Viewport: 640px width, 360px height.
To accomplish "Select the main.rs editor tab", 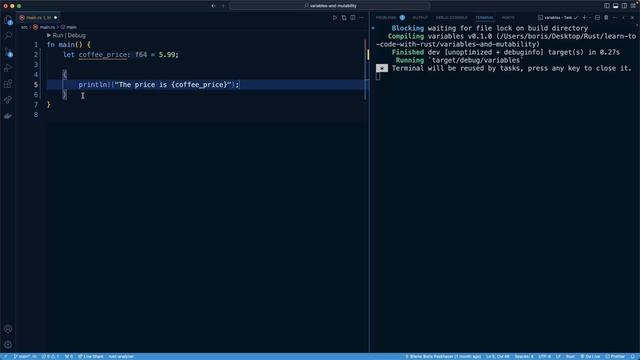I will (38, 18).
